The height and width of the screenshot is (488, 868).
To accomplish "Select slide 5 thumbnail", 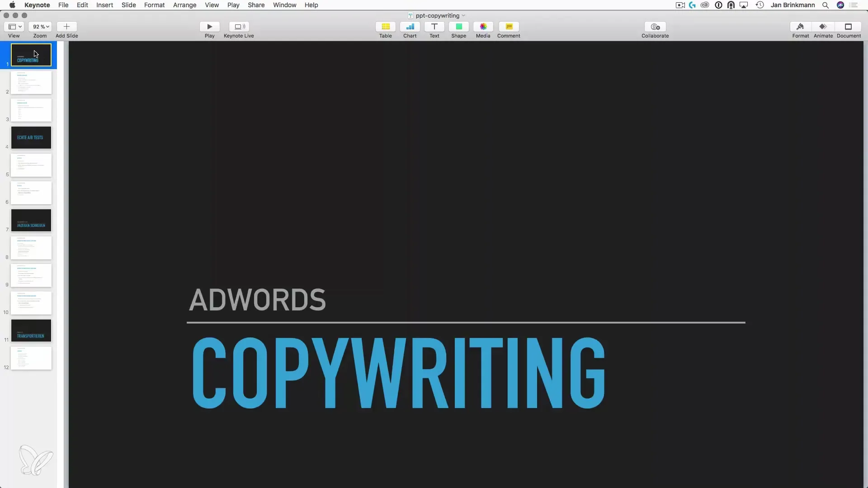I will (31, 165).
